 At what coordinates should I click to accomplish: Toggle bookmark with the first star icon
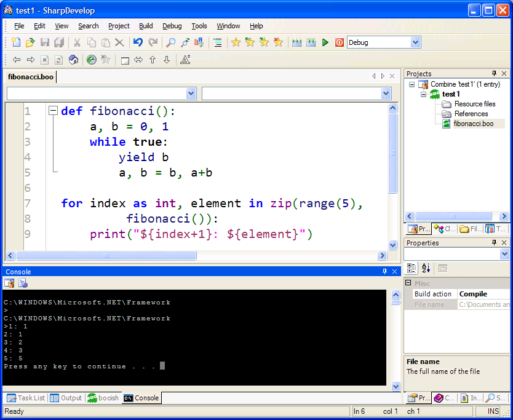[x=236, y=42]
